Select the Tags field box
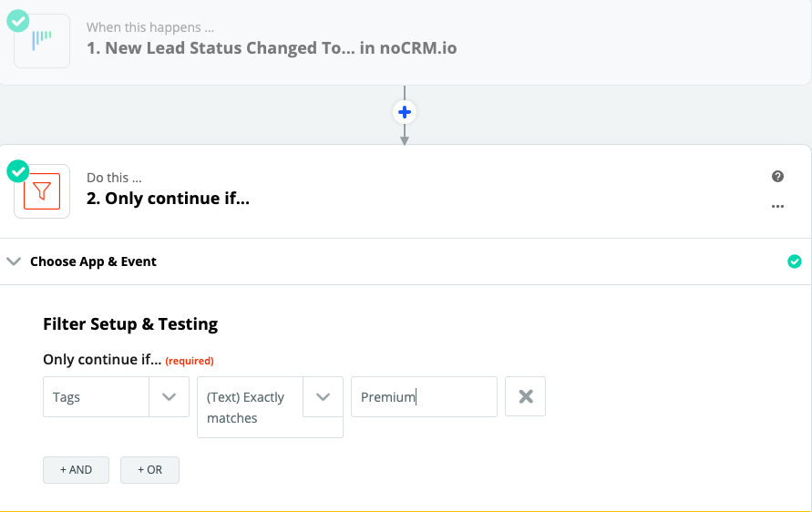Viewport: 812px width, 512px height. (x=96, y=397)
